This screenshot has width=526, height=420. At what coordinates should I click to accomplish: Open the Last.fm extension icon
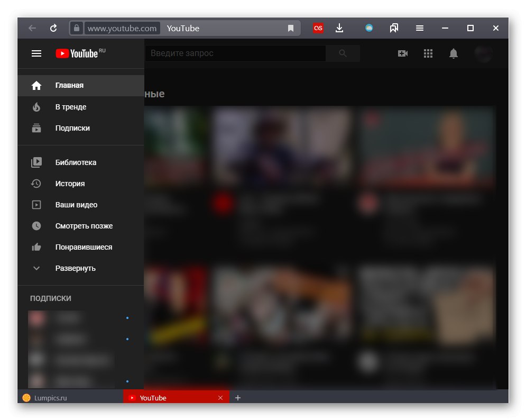coord(318,28)
